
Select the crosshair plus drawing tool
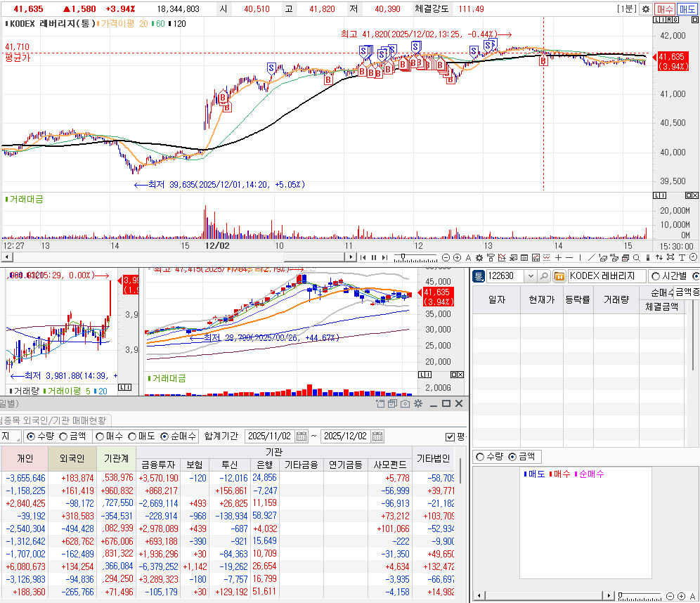coord(558,257)
